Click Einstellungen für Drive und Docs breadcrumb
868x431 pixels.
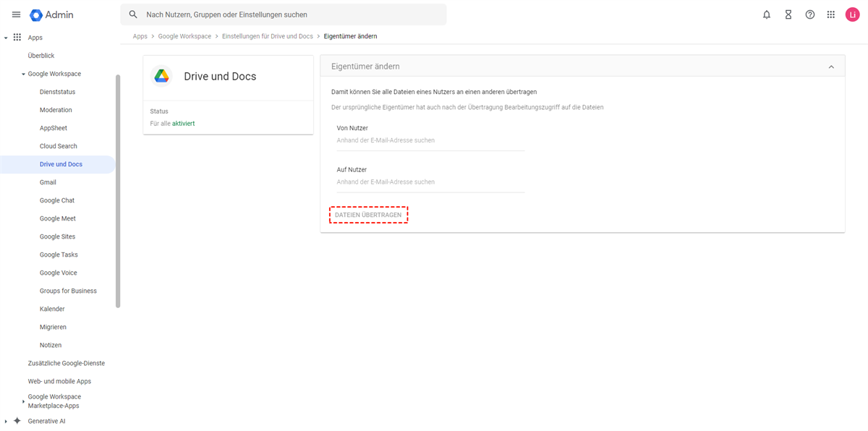(268, 36)
